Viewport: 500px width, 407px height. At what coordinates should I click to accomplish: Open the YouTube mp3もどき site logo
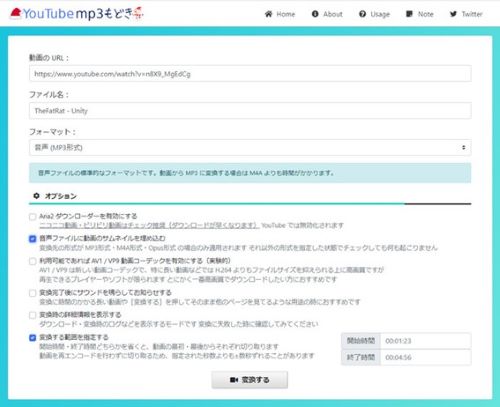point(77,13)
